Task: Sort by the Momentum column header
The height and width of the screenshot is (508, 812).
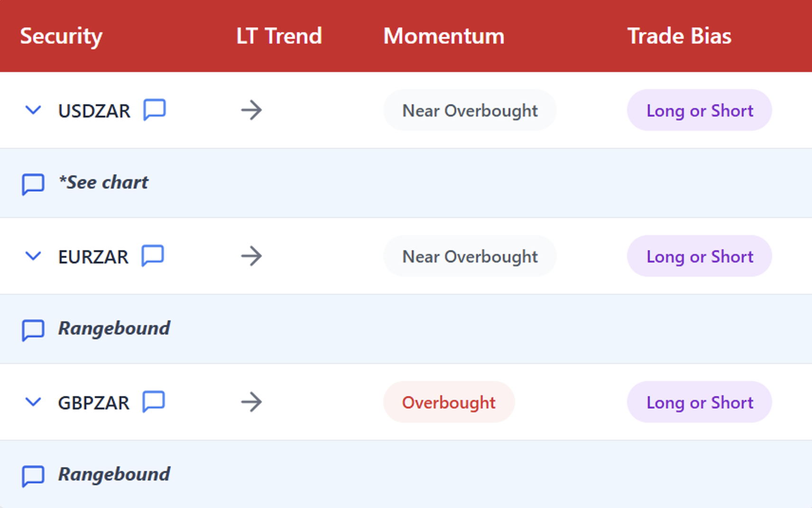Action: [443, 36]
